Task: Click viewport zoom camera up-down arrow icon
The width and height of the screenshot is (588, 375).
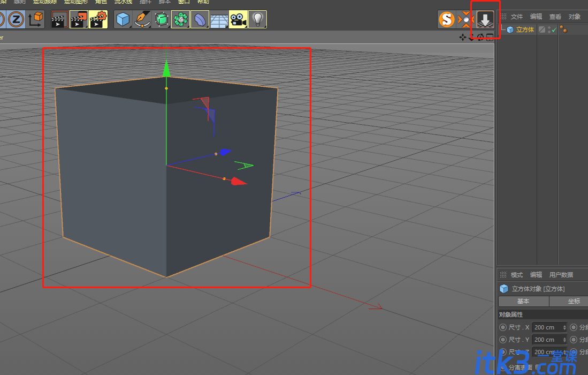Action: tap(471, 37)
